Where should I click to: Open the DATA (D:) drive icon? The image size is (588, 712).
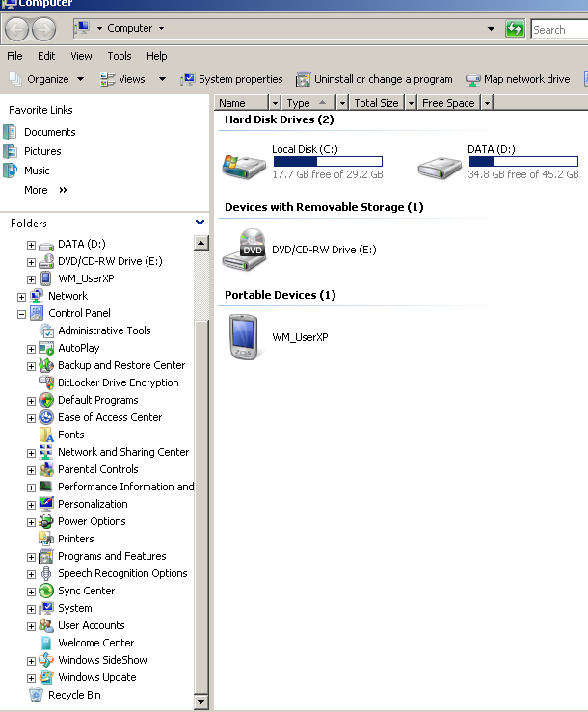pos(440,166)
